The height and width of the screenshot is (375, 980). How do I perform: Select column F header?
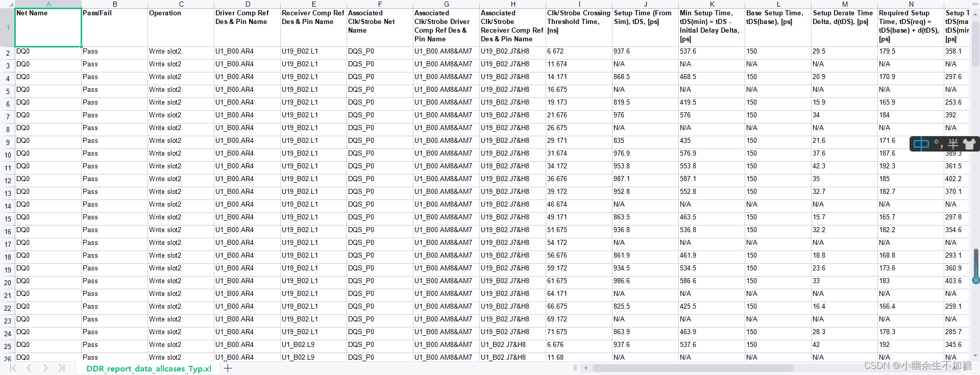pyautogui.click(x=380, y=4)
